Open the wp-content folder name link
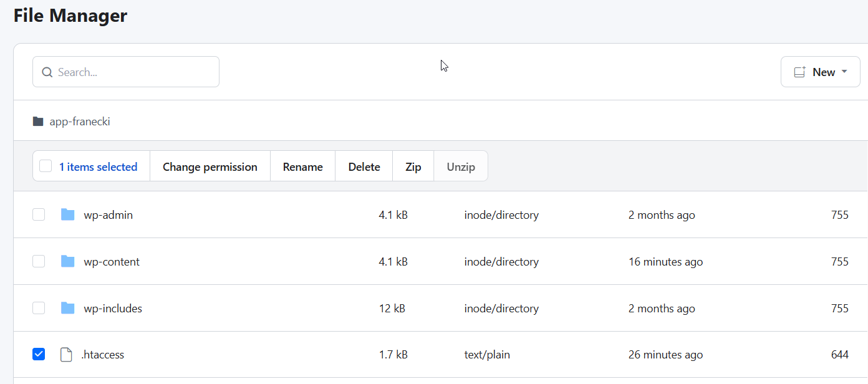Viewport: 868px width, 384px height. pos(112,262)
